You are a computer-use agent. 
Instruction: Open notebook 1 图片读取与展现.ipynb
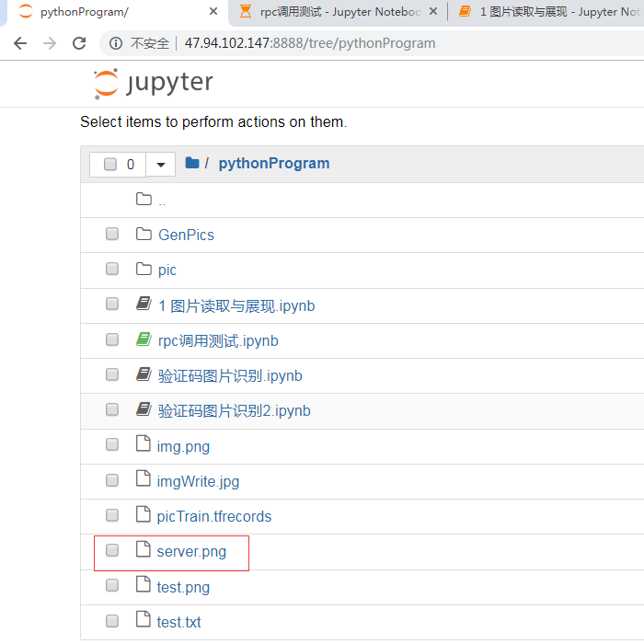236,306
